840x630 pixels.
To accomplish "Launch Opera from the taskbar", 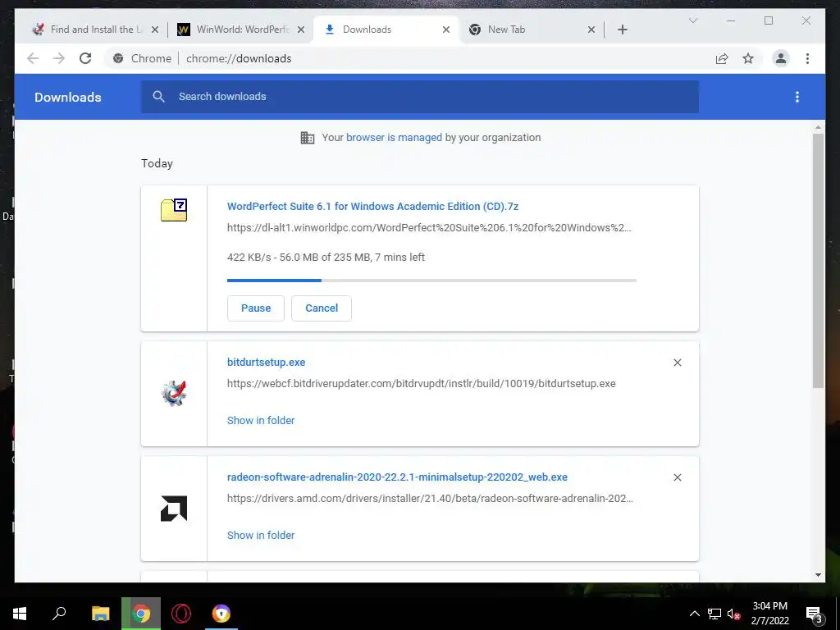I will [x=181, y=614].
